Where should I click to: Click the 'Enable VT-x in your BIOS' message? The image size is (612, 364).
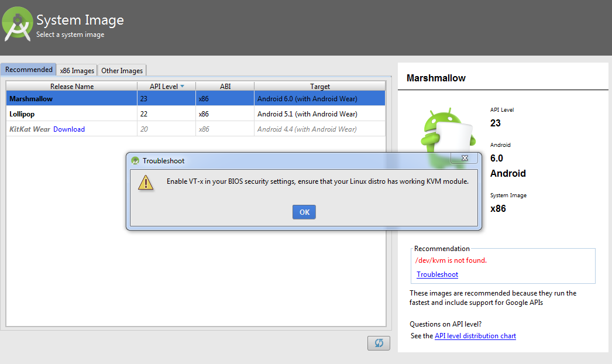coord(317,181)
